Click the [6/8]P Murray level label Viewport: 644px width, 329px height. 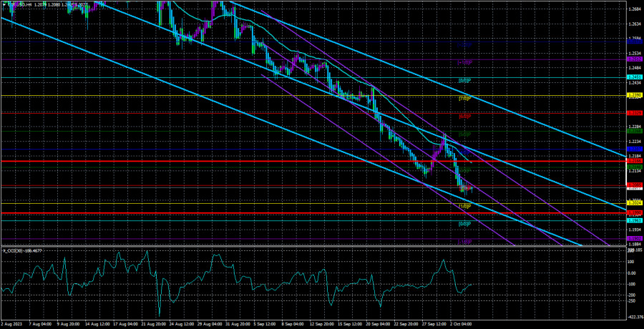(464, 117)
